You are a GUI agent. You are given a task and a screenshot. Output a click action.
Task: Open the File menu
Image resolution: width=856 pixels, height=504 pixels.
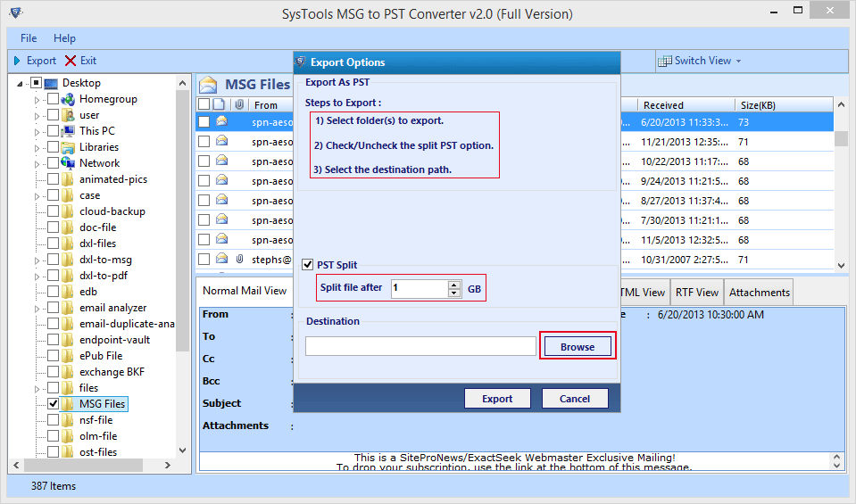coord(29,38)
